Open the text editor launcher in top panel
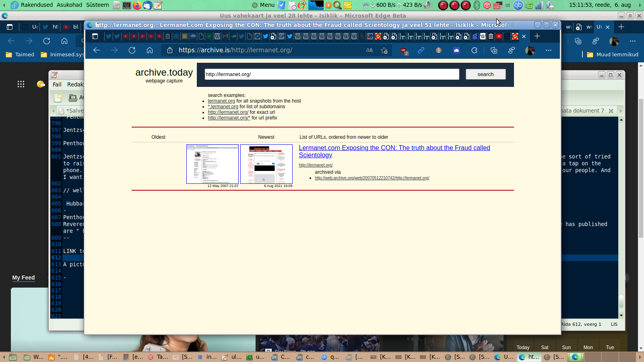This screenshot has height=362, width=644. coord(158,5)
